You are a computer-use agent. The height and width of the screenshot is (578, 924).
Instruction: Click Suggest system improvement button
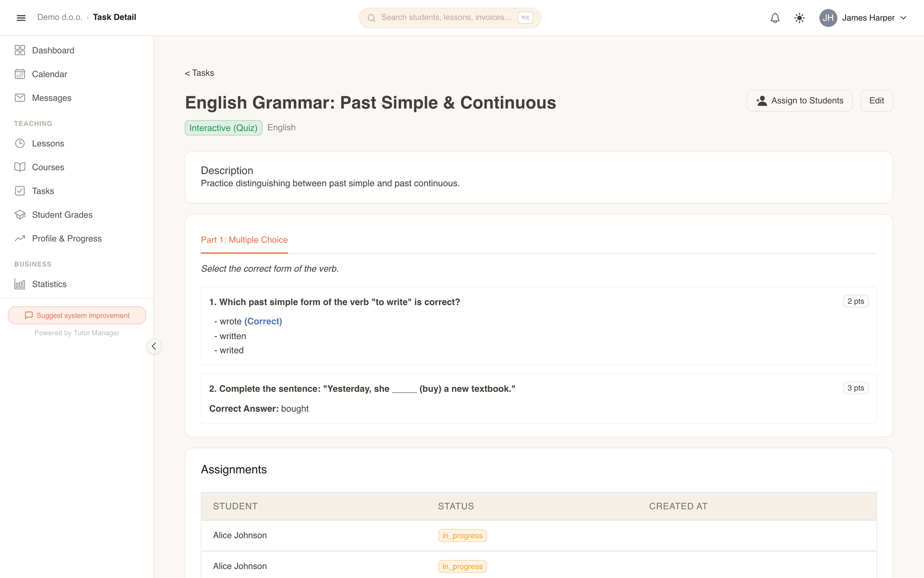pos(77,315)
